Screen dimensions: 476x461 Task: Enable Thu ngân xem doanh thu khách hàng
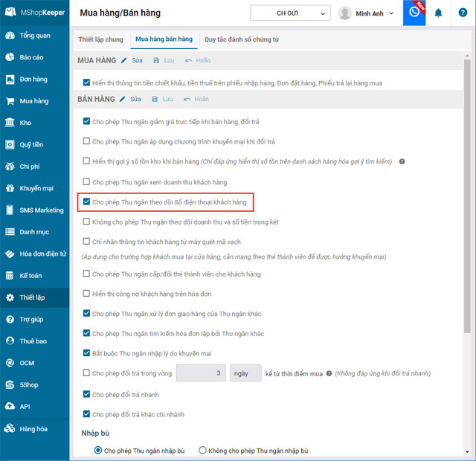click(86, 181)
